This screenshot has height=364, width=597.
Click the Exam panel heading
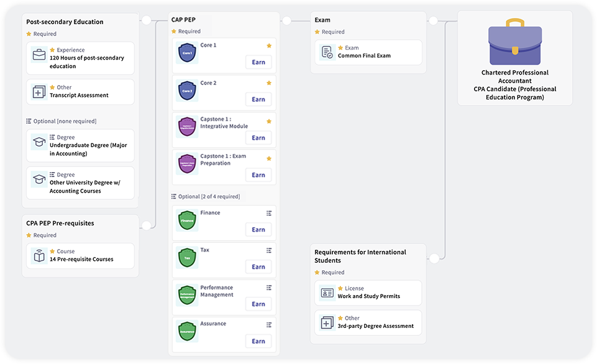coord(322,20)
